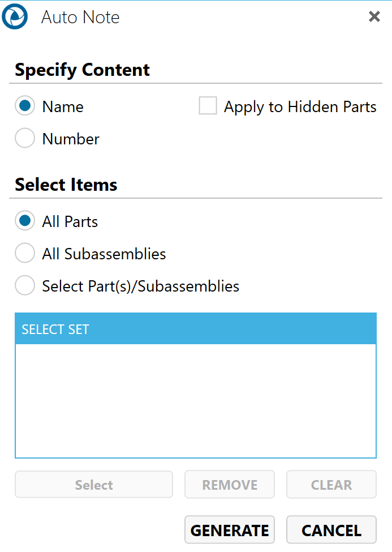Pick the Select Part(s)/Subassemblies radio button

(25, 286)
